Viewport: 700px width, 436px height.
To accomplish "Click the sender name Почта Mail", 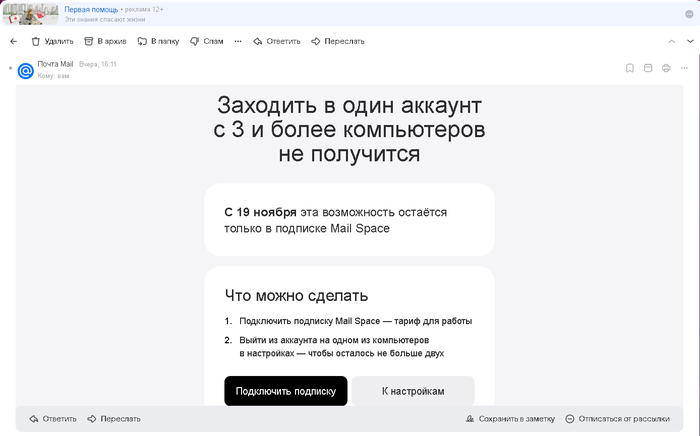I will 55,64.
